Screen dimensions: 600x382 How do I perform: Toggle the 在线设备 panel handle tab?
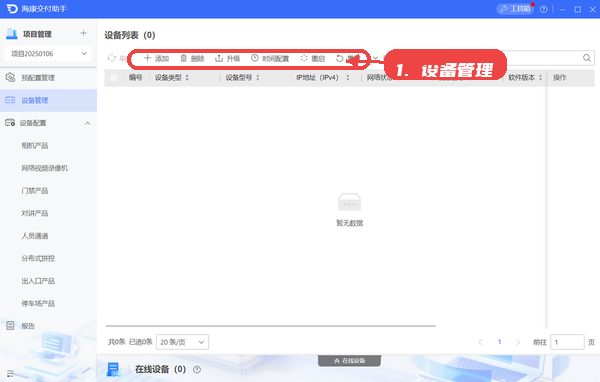(x=349, y=361)
